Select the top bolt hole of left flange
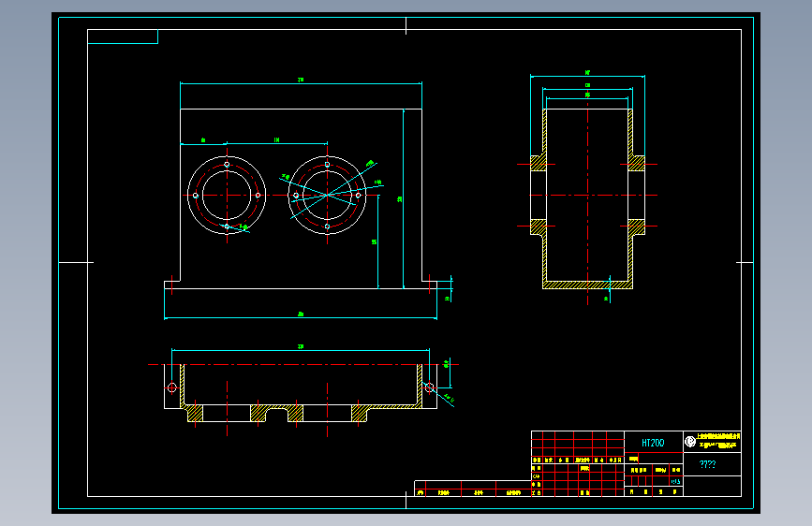812x526 pixels. point(227,165)
